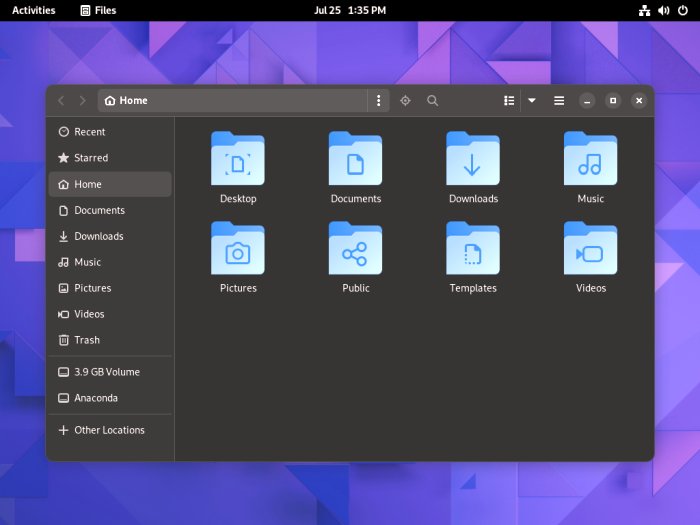Open Trash from the sidebar
700x525 pixels.
point(110,340)
